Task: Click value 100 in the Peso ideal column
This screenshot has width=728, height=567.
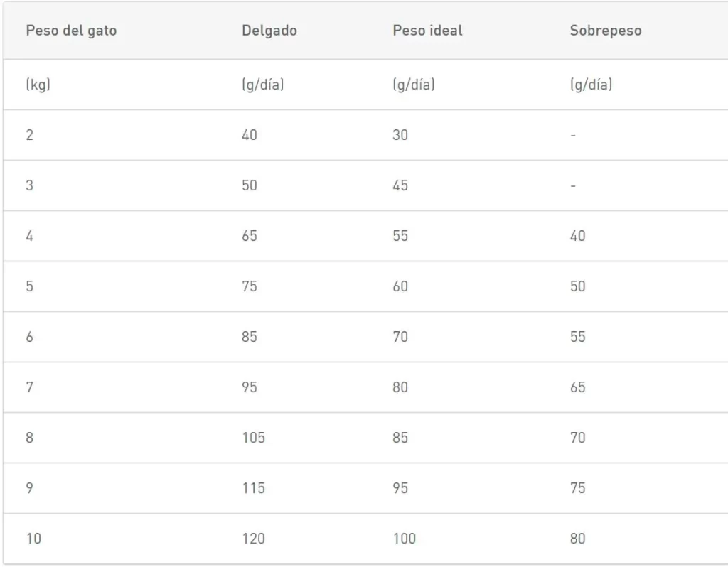Action: point(404,539)
